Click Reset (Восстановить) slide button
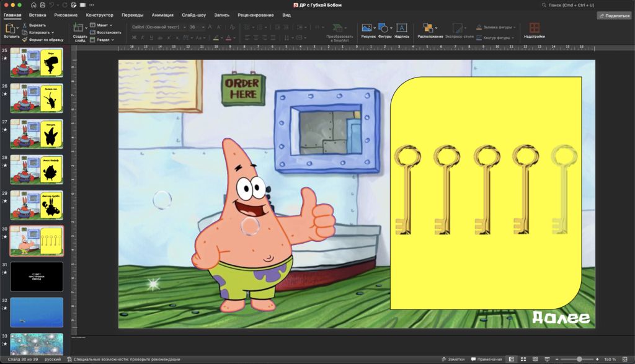The image size is (635, 364). tap(105, 32)
